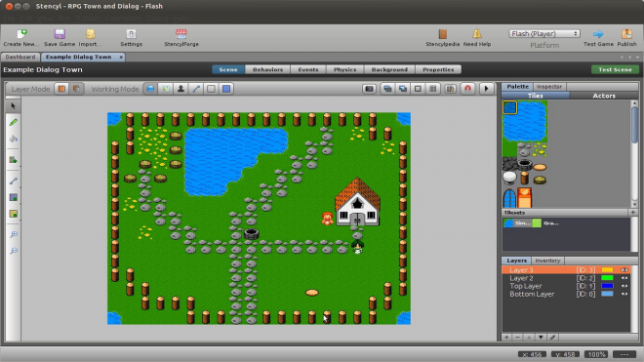Select the water tile in palette
The height and width of the screenshot is (362, 644).
click(x=509, y=107)
